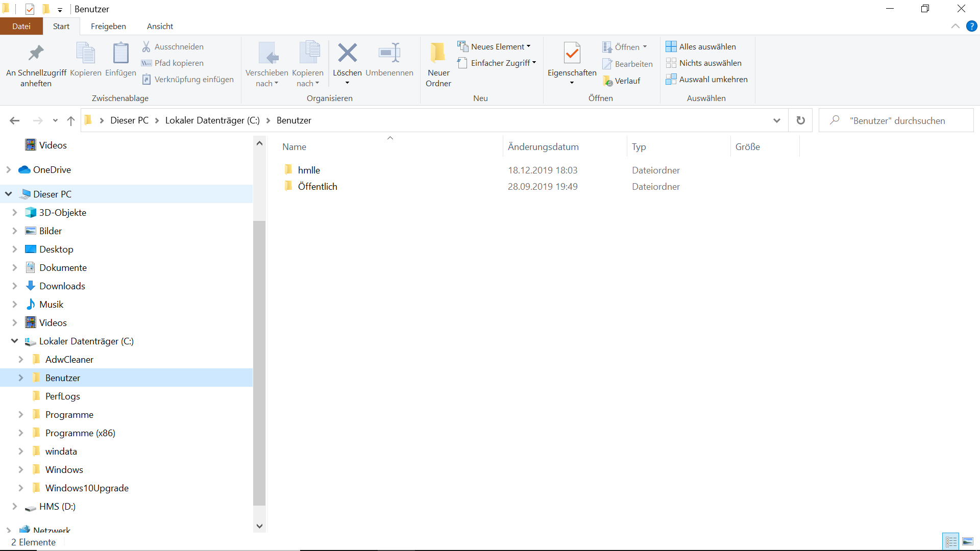
Task: Pin to Schnellzugriff icon
Action: coord(36,53)
